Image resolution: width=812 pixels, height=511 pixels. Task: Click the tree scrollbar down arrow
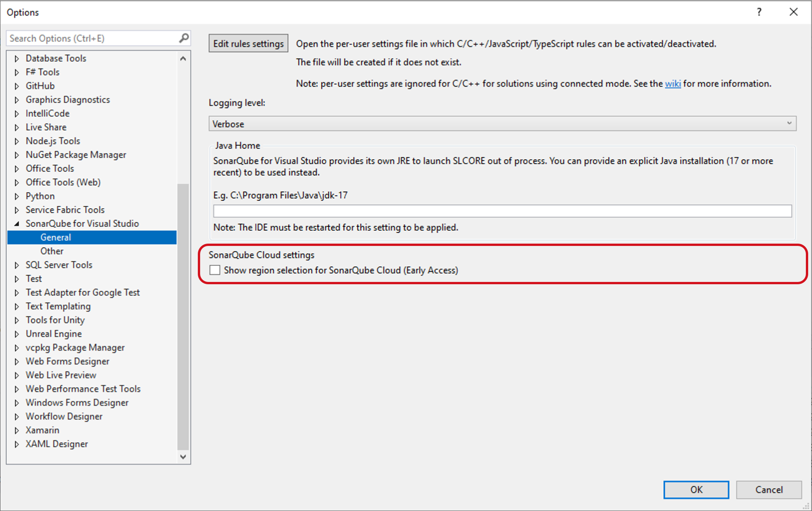pos(183,457)
